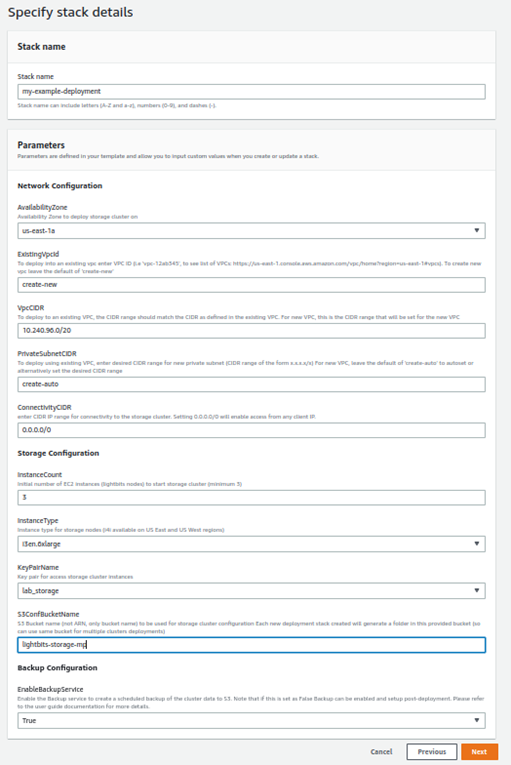Viewport: 511px width, 765px height.
Task: Open the AvailabilityZone dropdown arrow
Action: click(x=477, y=230)
